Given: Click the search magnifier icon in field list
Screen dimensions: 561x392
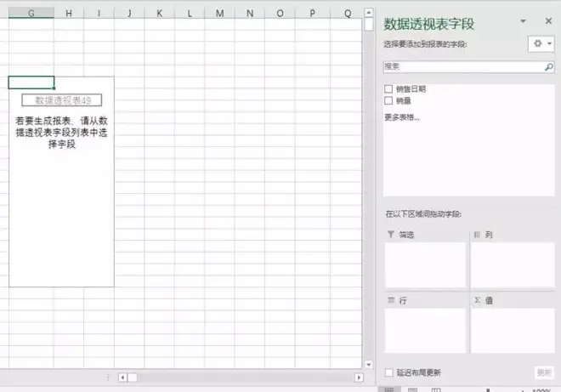Looking at the screenshot, I should 548,67.
